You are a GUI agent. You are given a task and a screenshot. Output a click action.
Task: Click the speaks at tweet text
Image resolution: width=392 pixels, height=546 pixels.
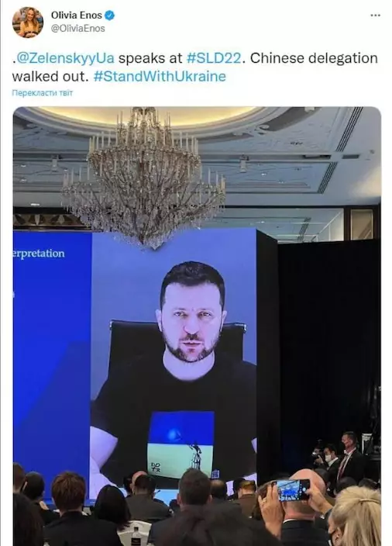[x=150, y=58]
